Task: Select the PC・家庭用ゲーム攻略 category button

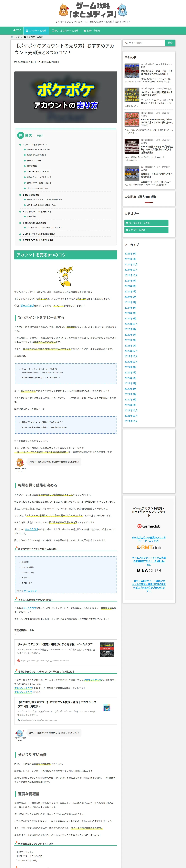Action: point(146,223)
